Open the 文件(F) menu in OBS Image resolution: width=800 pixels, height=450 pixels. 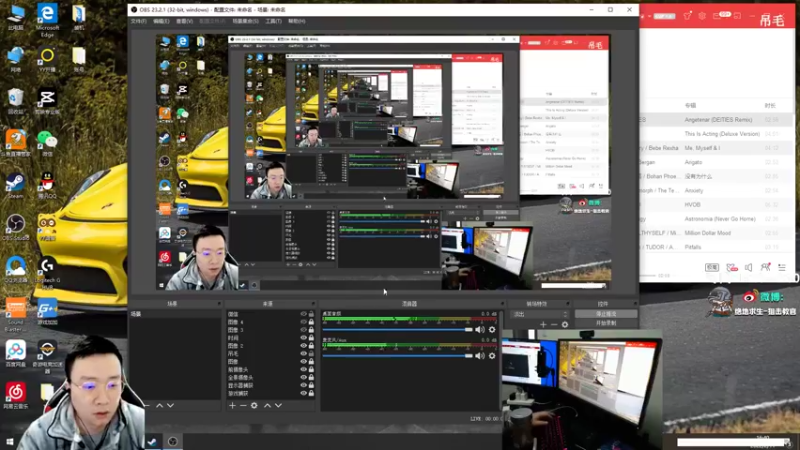[138, 21]
